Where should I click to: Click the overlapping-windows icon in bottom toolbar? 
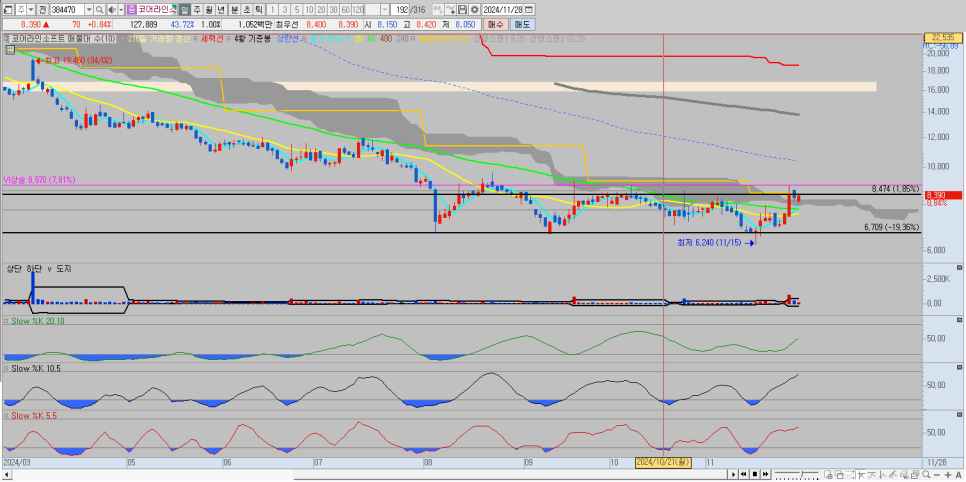click(838, 474)
